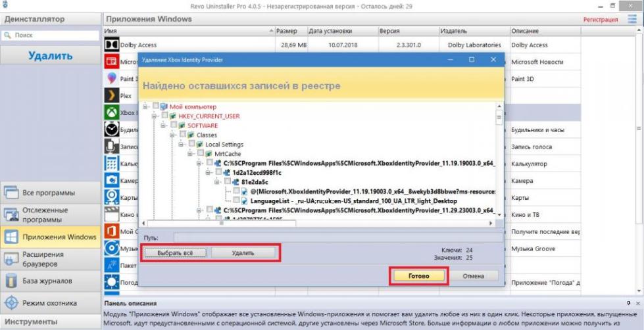Tick the HKEY_CURRENT_USER checkbox
The width and height of the screenshot is (644, 330).
click(164, 115)
